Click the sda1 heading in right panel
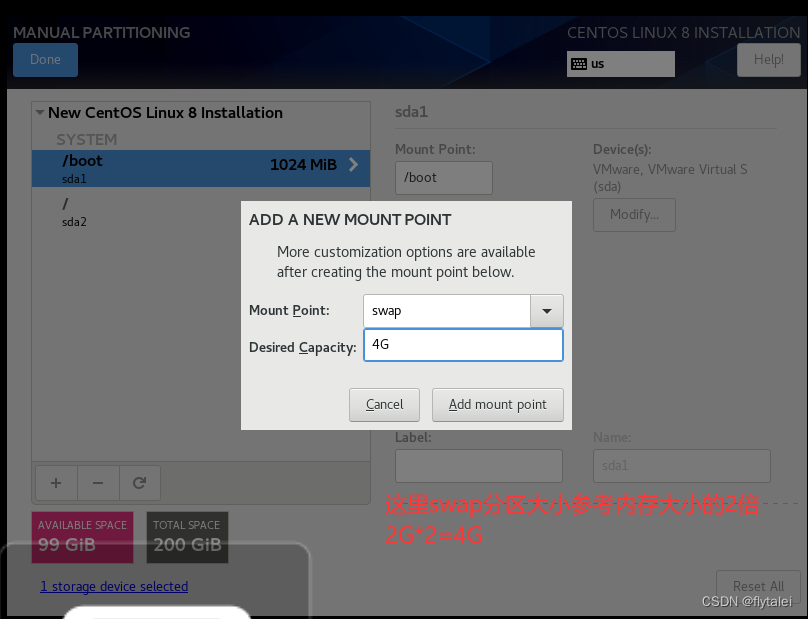The width and height of the screenshot is (808, 619). pyautogui.click(x=411, y=112)
